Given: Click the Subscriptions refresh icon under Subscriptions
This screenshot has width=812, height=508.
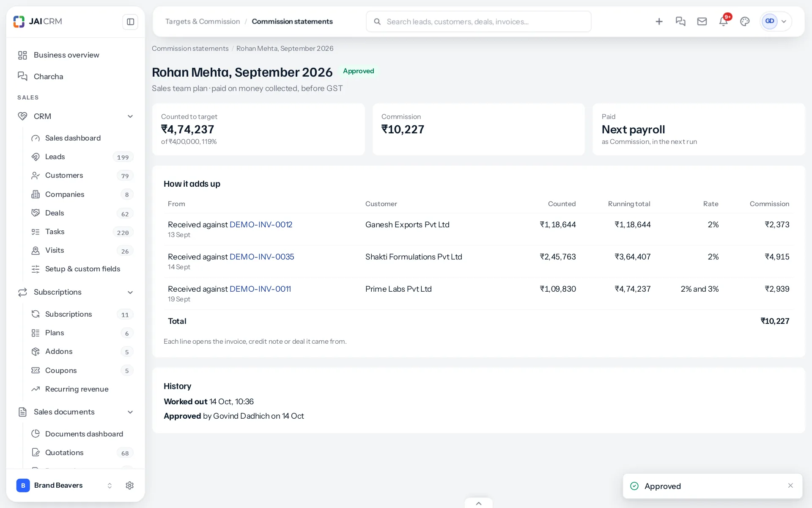Looking at the screenshot, I should (36, 314).
